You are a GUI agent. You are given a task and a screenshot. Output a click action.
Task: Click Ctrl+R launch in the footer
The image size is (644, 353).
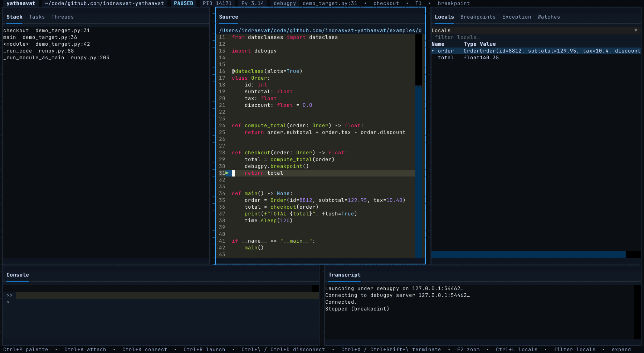click(204, 349)
